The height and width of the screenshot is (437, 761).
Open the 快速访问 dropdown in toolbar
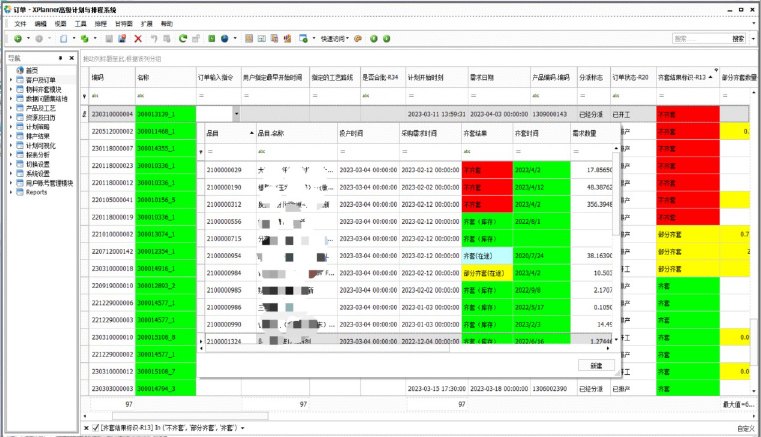click(335, 39)
